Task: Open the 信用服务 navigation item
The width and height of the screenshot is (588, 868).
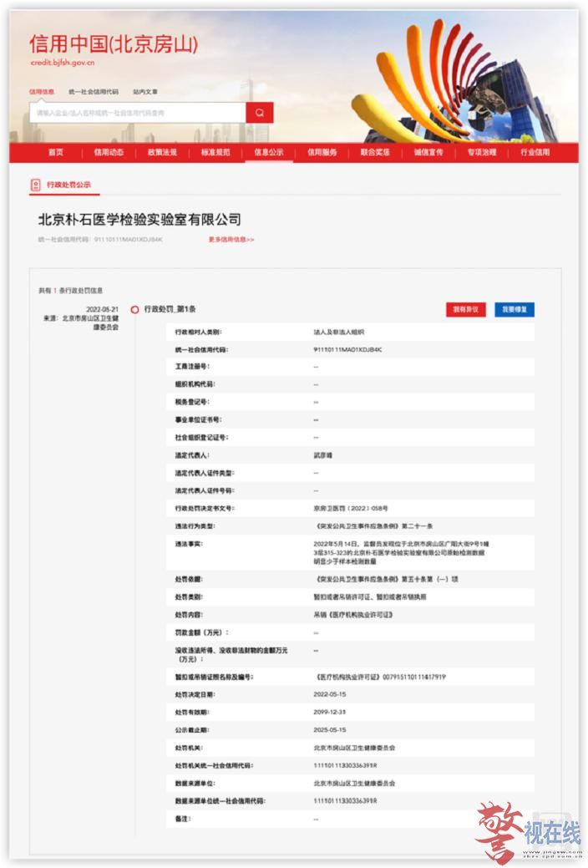Action: 322,152
